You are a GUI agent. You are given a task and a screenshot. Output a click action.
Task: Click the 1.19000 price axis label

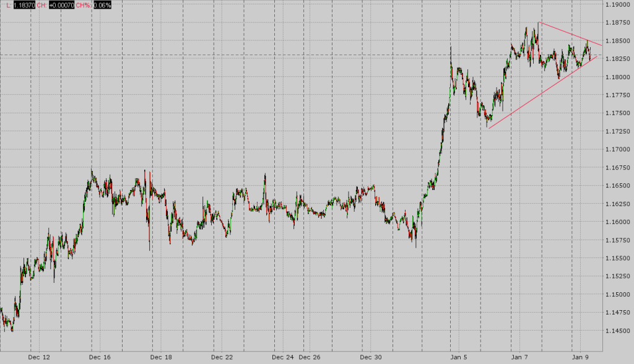point(617,6)
